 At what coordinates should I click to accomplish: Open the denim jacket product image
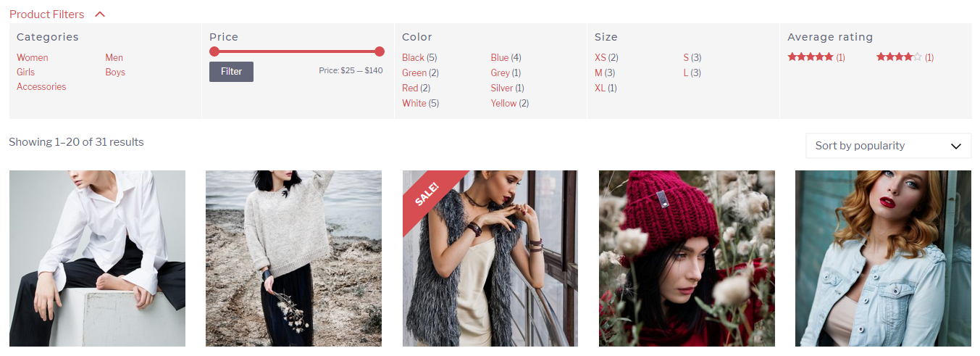click(883, 259)
